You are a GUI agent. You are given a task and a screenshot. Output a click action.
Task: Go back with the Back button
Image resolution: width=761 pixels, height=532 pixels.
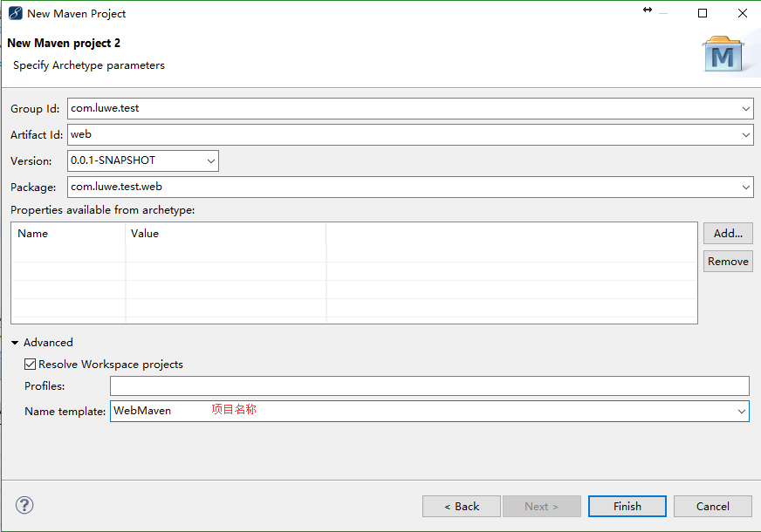pyautogui.click(x=461, y=507)
